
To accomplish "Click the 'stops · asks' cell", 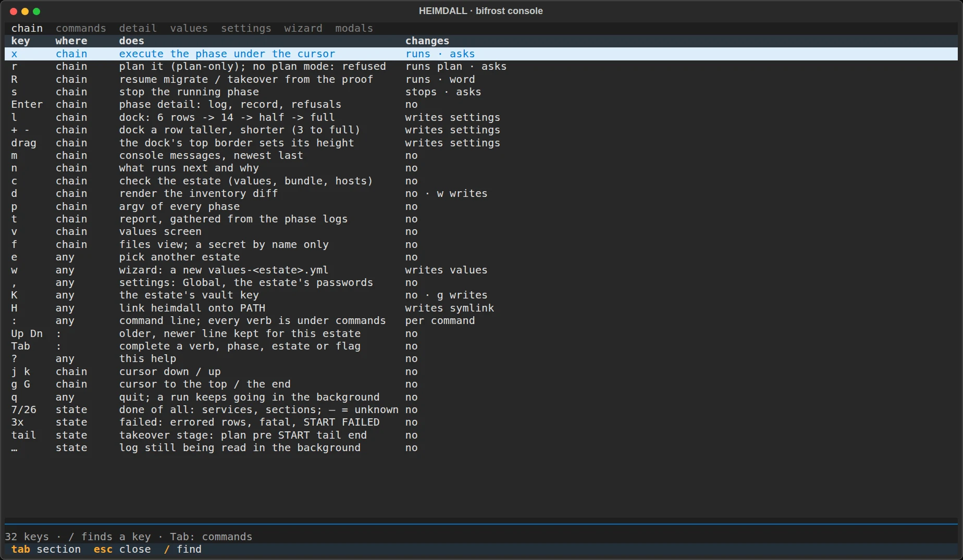I will click(443, 92).
